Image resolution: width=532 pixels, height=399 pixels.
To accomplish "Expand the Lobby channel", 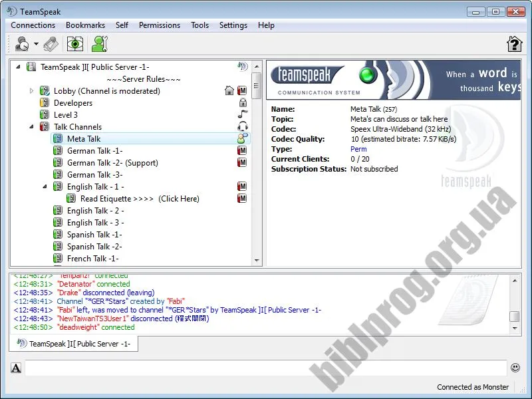I will coord(31,91).
